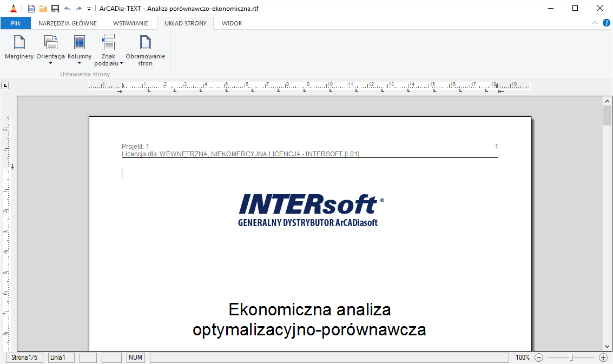Open the Znak podziału break tool
Screen dimensions: 613x364
[x=108, y=50]
